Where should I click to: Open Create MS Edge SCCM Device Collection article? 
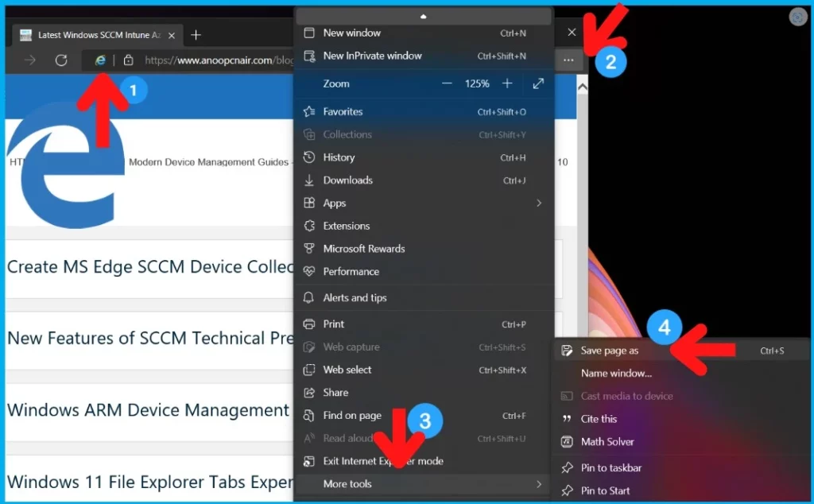[150, 267]
